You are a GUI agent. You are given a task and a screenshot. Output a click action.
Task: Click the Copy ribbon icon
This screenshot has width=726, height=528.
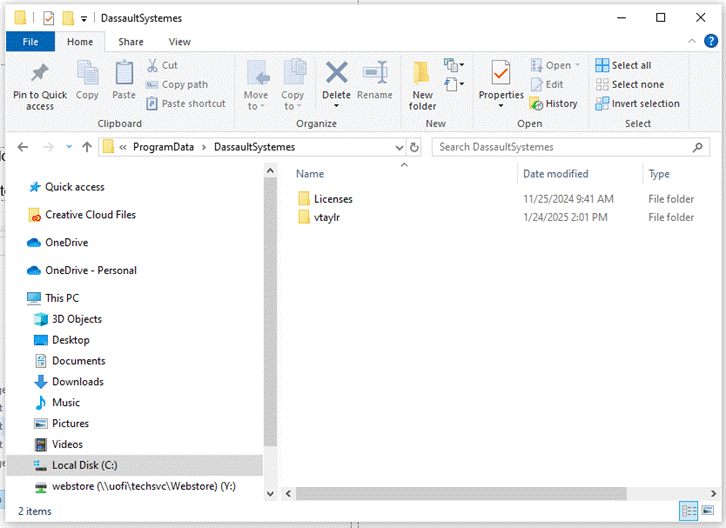87,73
